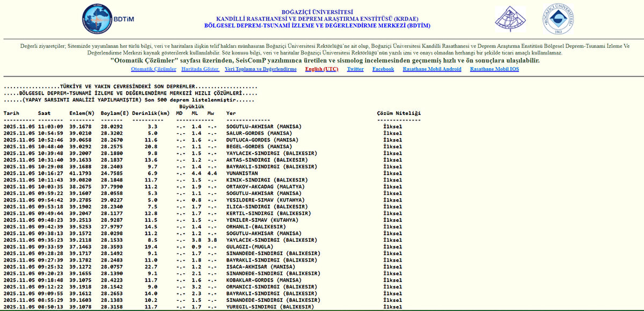644x311 pixels.
Task: Click the Derinlik(km) column heading
Action: pyautogui.click(x=150, y=113)
